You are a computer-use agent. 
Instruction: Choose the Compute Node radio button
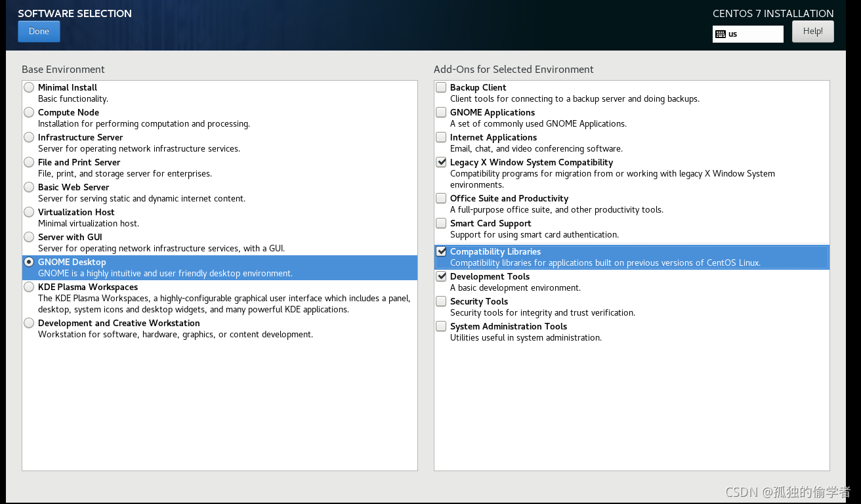(29, 112)
